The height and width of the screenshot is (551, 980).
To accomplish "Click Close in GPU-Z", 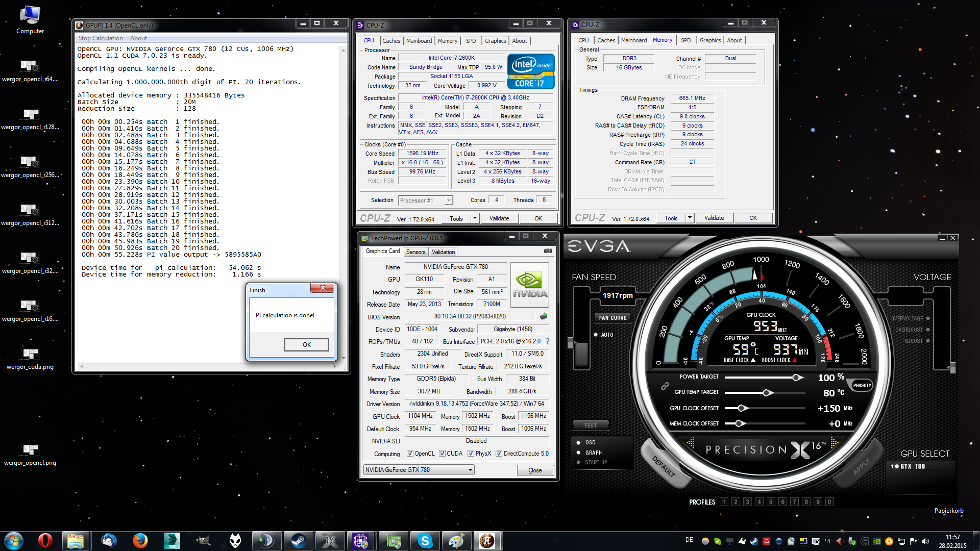I will pos(535,470).
